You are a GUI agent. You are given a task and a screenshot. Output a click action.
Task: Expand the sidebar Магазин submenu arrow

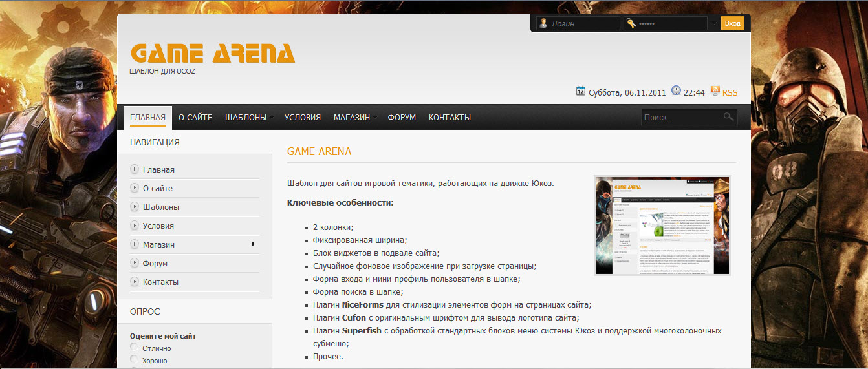tap(253, 244)
